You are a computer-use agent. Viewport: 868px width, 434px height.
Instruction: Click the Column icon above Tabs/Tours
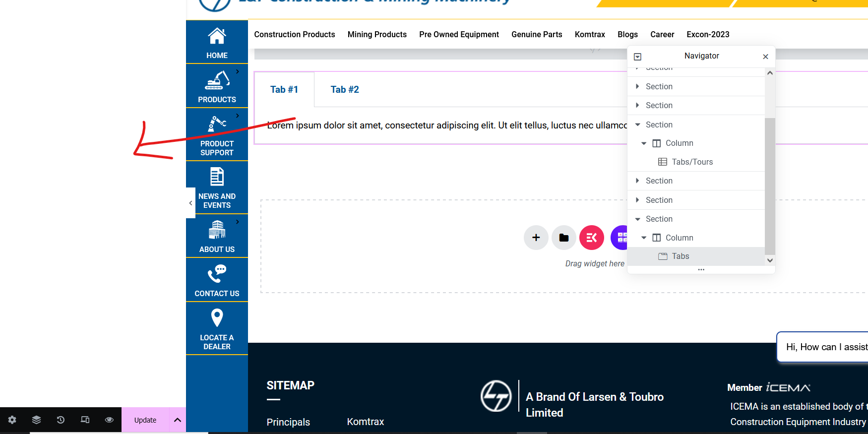(657, 143)
